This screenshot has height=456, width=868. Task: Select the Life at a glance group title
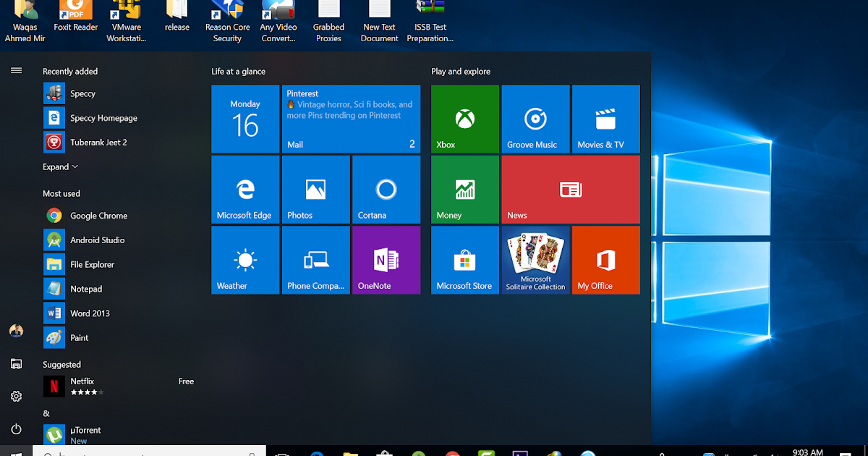tap(238, 72)
